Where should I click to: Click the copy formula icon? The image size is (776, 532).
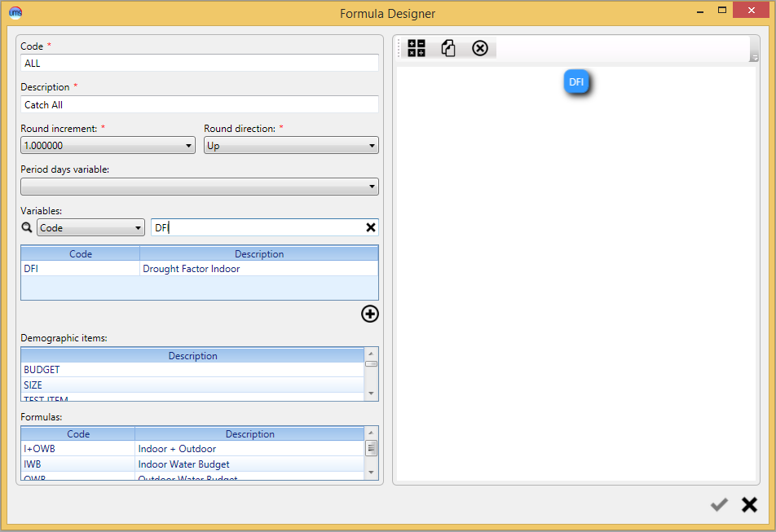click(x=448, y=48)
